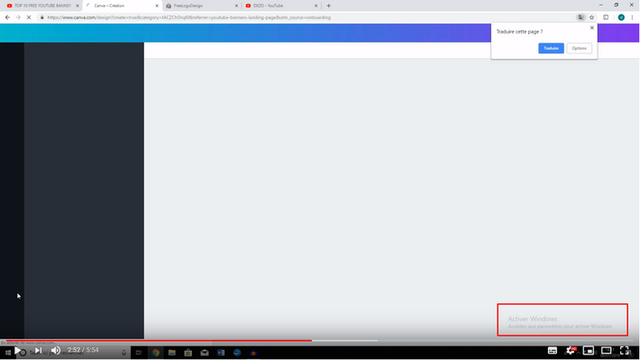Open the browser extension icon
This screenshot has width=640, height=361.
[x=606, y=18]
